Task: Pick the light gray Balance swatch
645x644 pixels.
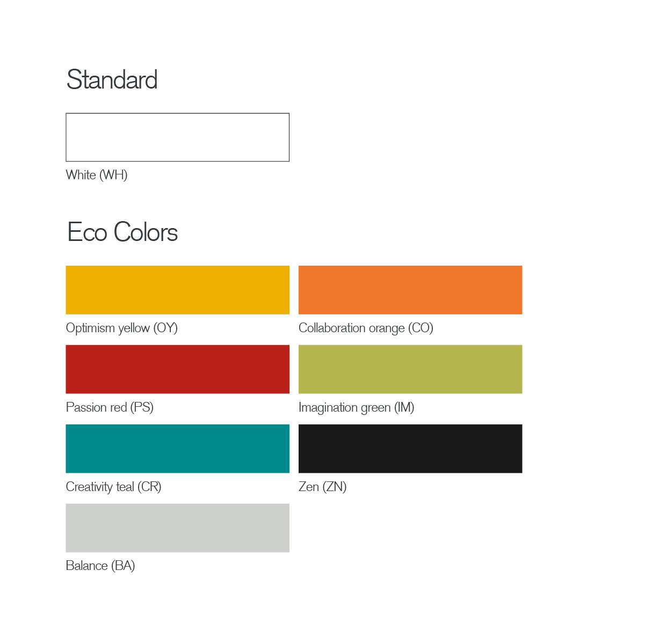Action: click(177, 528)
